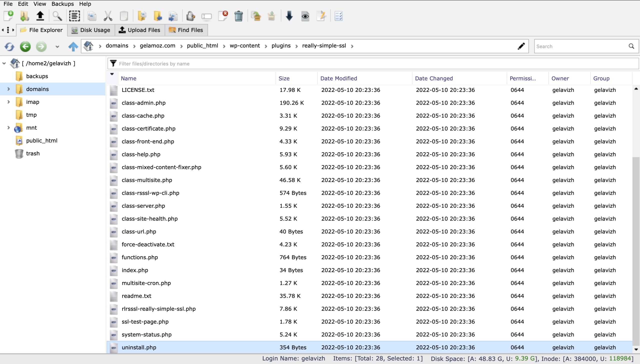
Task: Click the Rename toolbar icon
Action: (206, 16)
